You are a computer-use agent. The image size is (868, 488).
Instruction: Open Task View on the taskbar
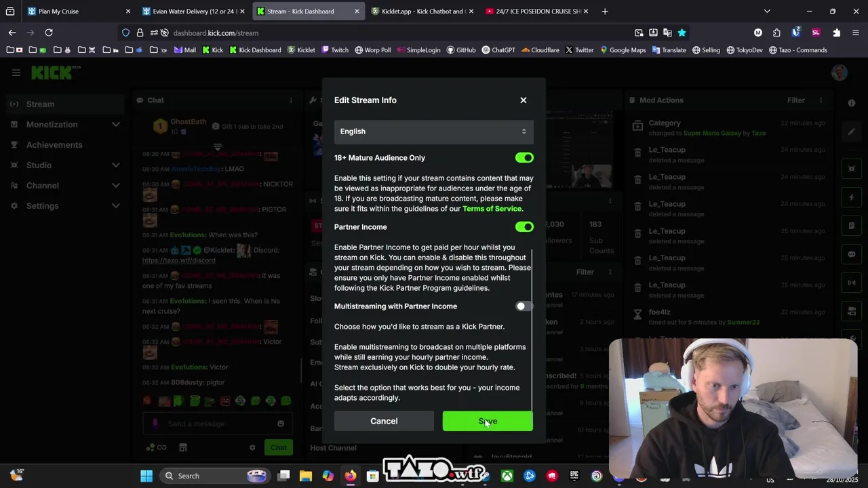click(283, 476)
